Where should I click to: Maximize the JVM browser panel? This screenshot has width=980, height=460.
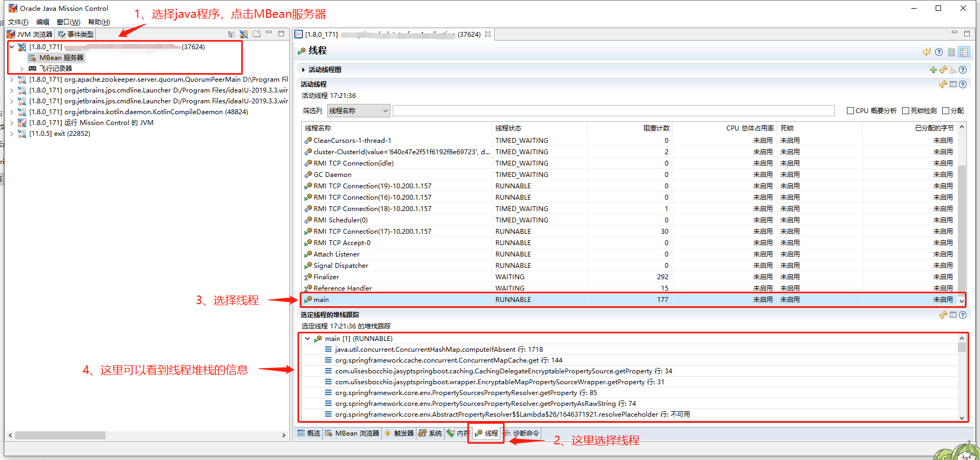(x=281, y=34)
